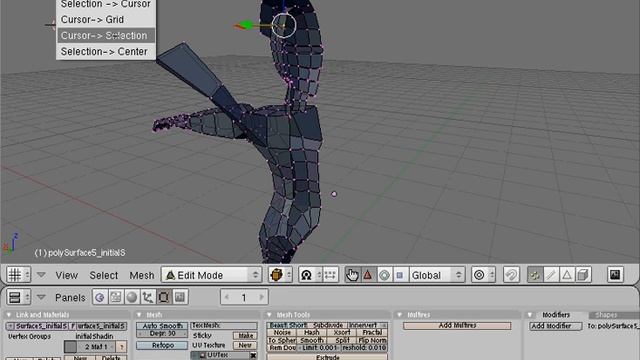The image size is (640, 360).
Task: Collapse the Modifiers panel
Action: pyautogui.click(x=530, y=315)
